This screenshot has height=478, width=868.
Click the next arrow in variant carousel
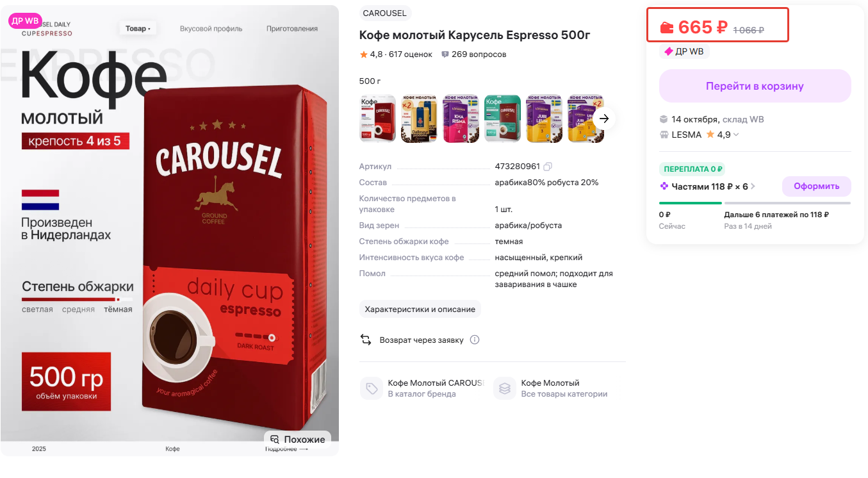click(x=603, y=119)
